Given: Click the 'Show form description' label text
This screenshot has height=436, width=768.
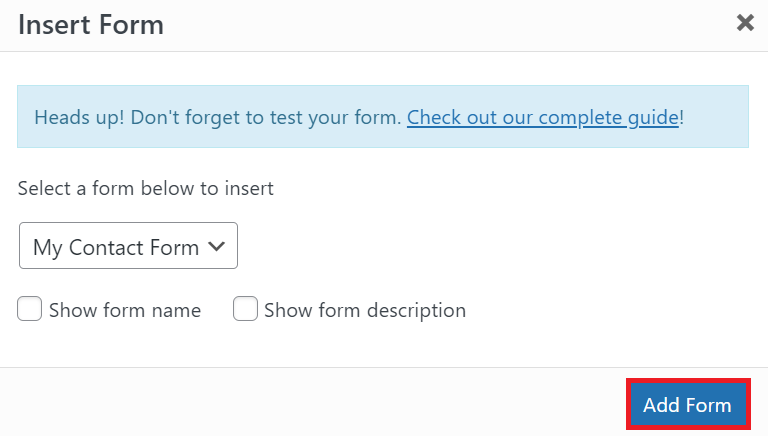Looking at the screenshot, I should point(365,311).
